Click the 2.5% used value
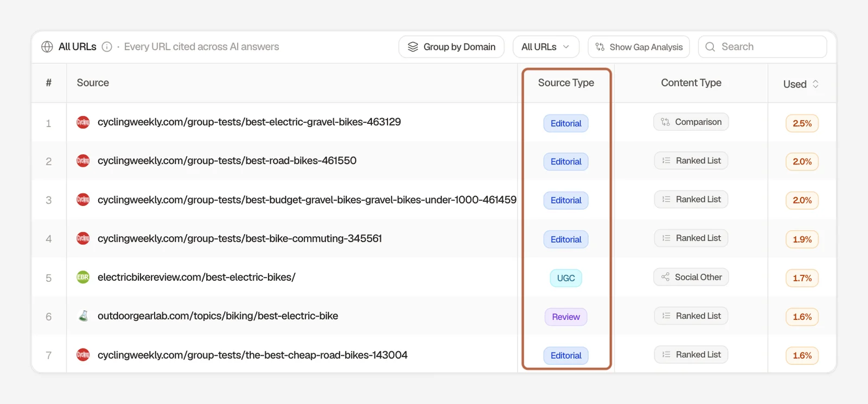The width and height of the screenshot is (868, 404). click(x=802, y=123)
